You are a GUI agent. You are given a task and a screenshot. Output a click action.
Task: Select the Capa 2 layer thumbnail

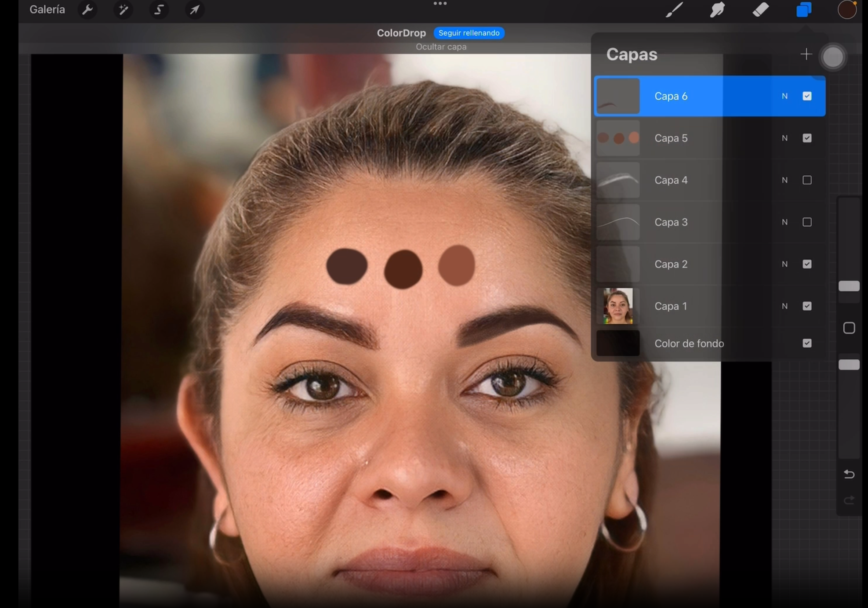pyautogui.click(x=617, y=264)
